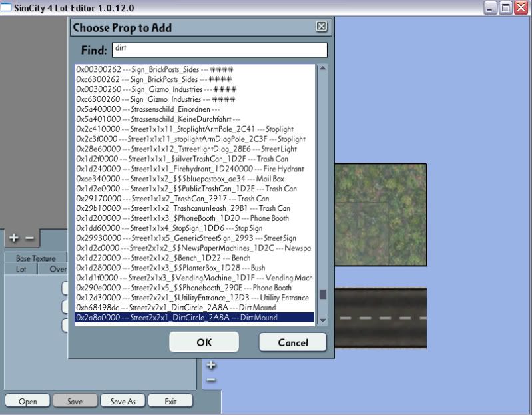Click Save As button
The width and height of the screenshot is (532, 415).
(x=123, y=401)
